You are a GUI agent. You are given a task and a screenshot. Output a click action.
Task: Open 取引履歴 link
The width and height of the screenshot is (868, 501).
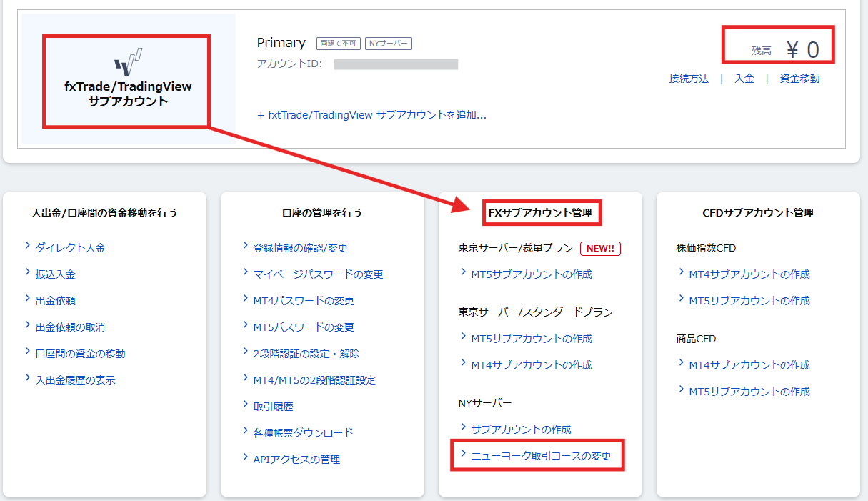point(273,407)
